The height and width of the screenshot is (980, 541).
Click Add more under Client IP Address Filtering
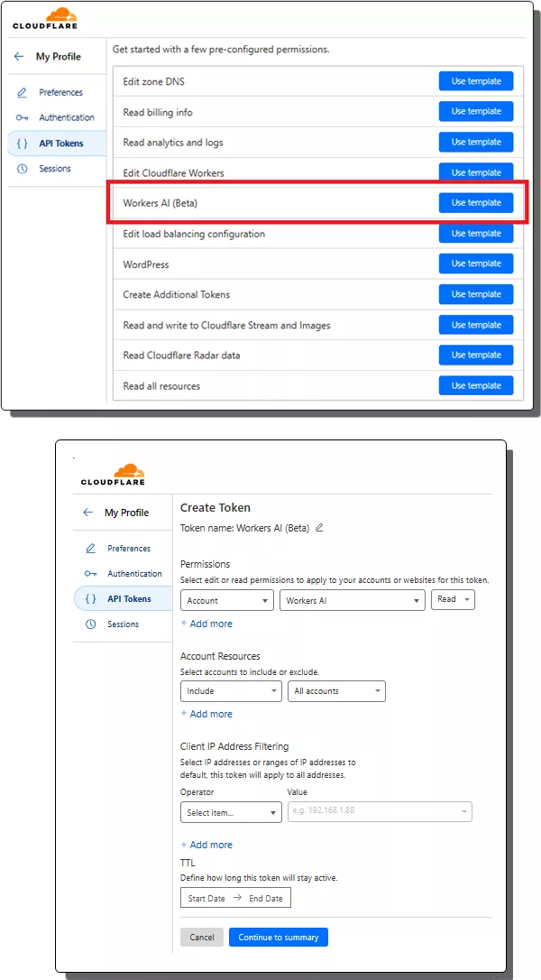coord(206,845)
